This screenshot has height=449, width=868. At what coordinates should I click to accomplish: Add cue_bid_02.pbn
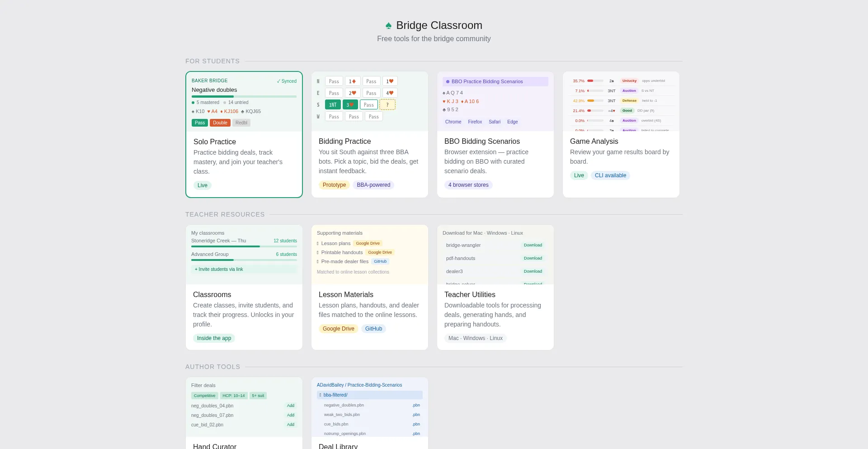pos(291,425)
